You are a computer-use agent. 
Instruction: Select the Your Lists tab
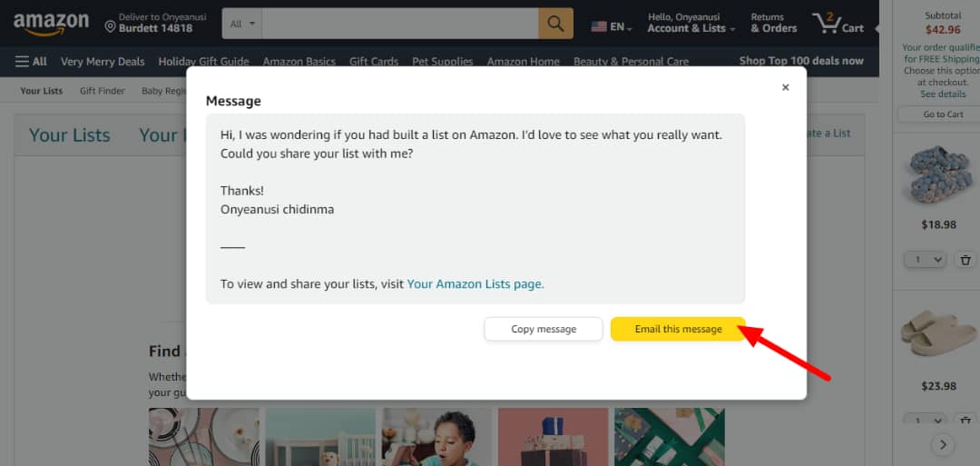[69, 135]
